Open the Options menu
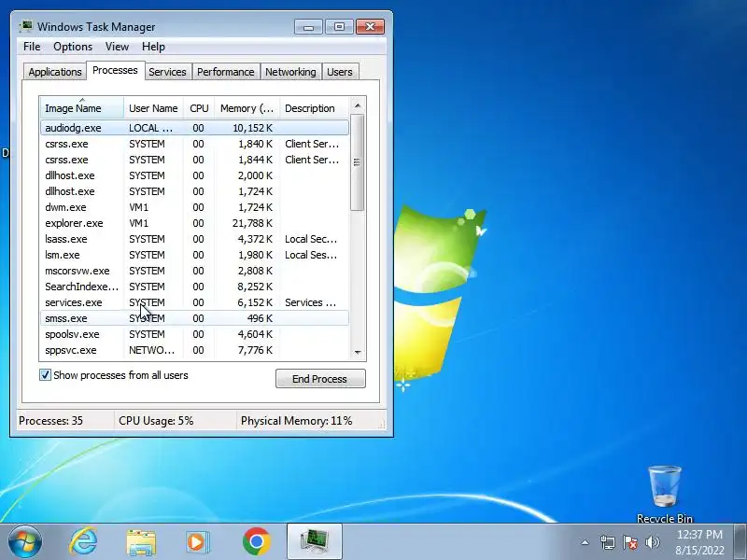 pos(73,47)
